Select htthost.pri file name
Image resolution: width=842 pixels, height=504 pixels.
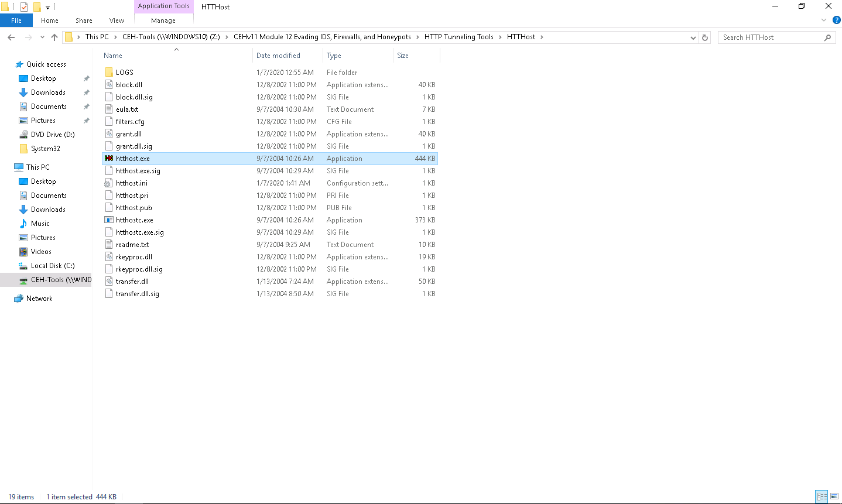[x=132, y=196]
